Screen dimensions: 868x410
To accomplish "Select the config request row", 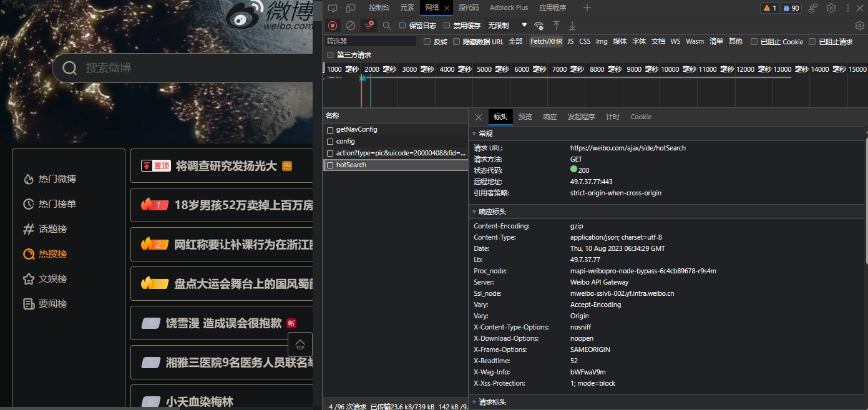I will [x=396, y=142].
